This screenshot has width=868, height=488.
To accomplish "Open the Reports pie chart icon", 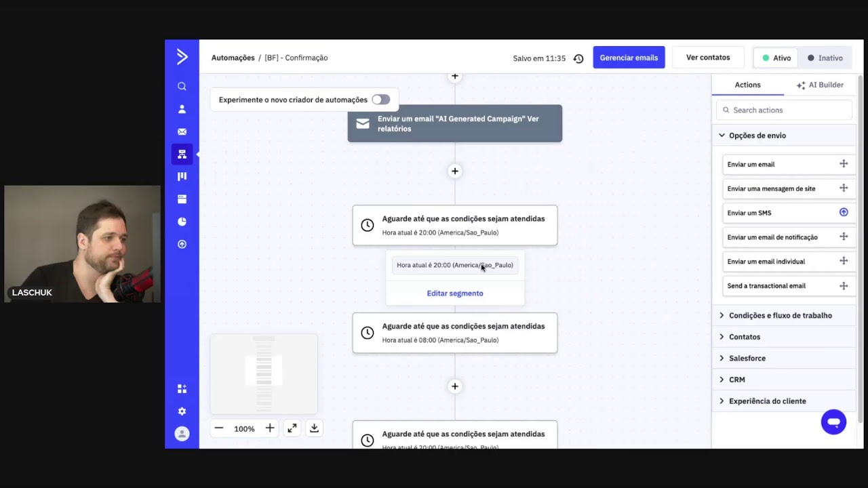I will (182, 222).
